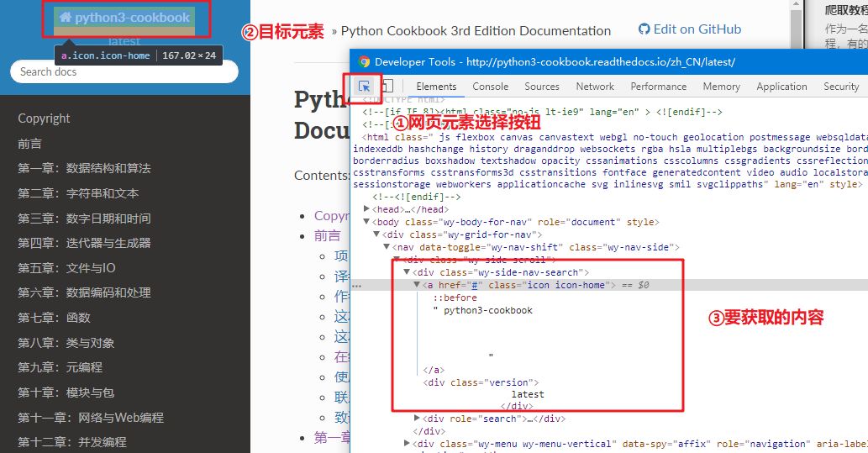Open 第十章：模块与包 in the sidebar

66,392
